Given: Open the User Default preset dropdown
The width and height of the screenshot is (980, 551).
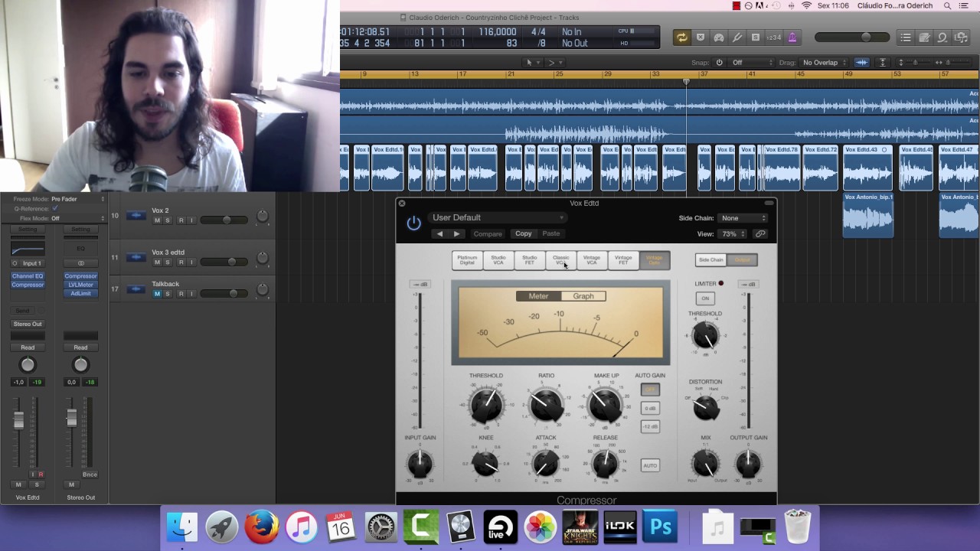Looking at the screenshot, I should click(498, 217).
